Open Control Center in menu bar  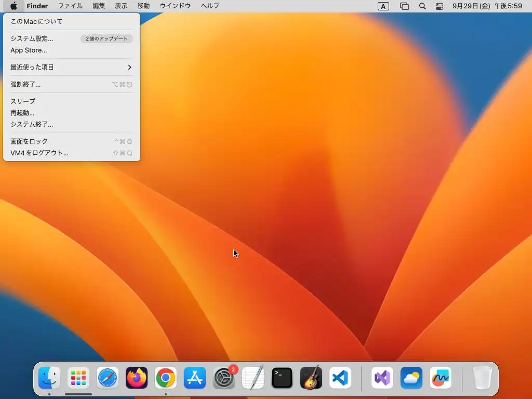pyautogui.click(x=440, y=6)
